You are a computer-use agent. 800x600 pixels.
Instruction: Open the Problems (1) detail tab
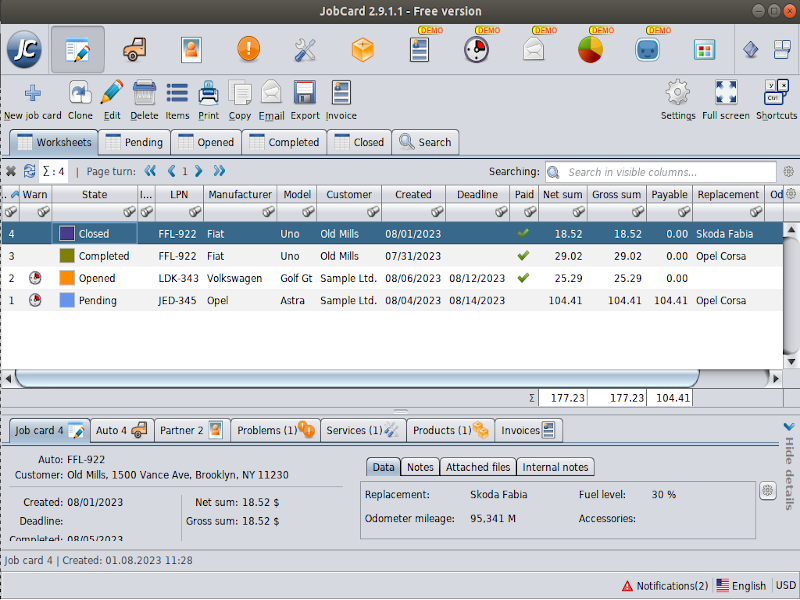(276, 431)
